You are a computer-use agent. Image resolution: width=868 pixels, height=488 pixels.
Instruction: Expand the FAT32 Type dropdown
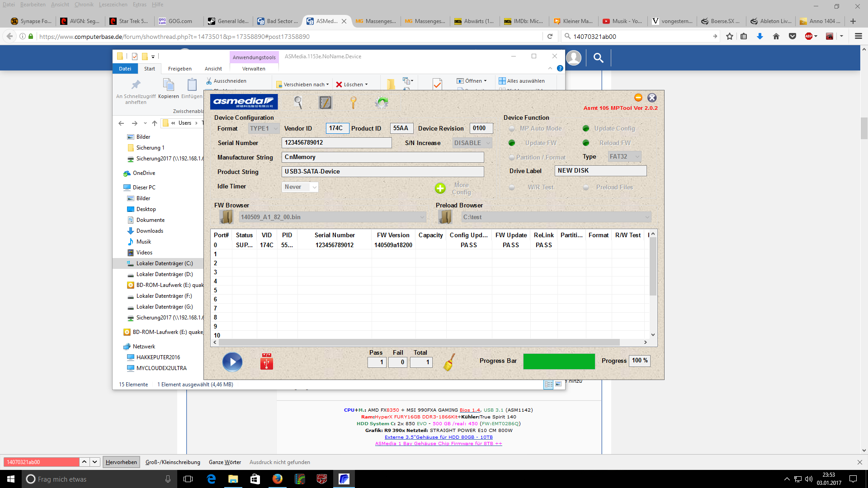click(x=624, y=157)
